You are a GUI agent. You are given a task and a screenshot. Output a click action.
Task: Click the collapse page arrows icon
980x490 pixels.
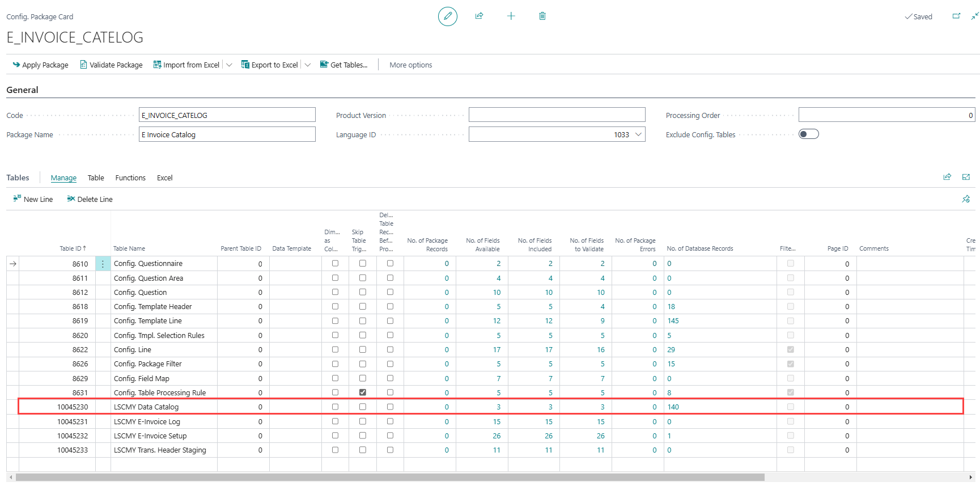tap(974, 16)
